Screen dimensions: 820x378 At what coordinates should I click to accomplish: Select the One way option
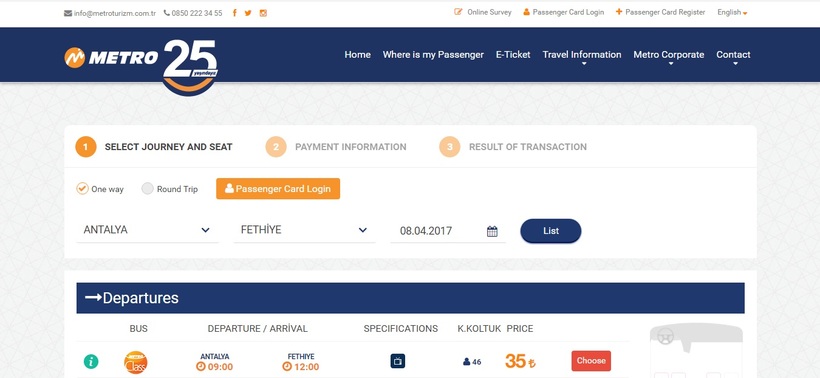point(100,189)
